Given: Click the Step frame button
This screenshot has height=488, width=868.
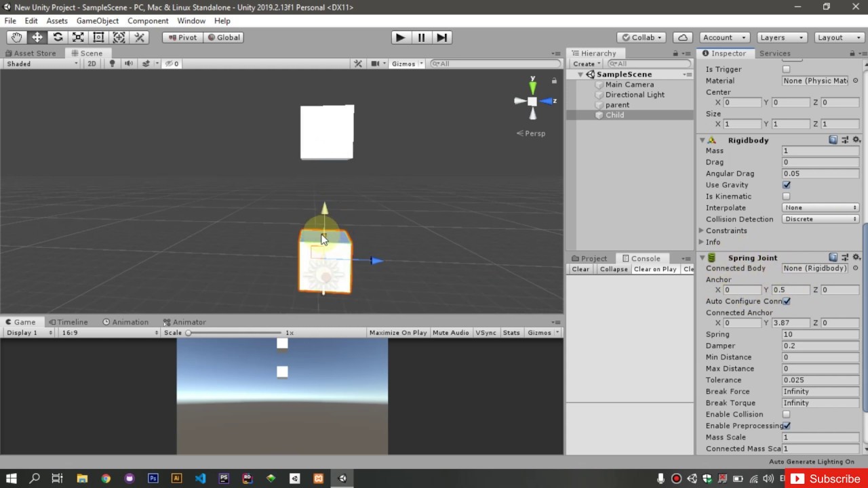Looking at the screenshot, I should click(441, 37).
